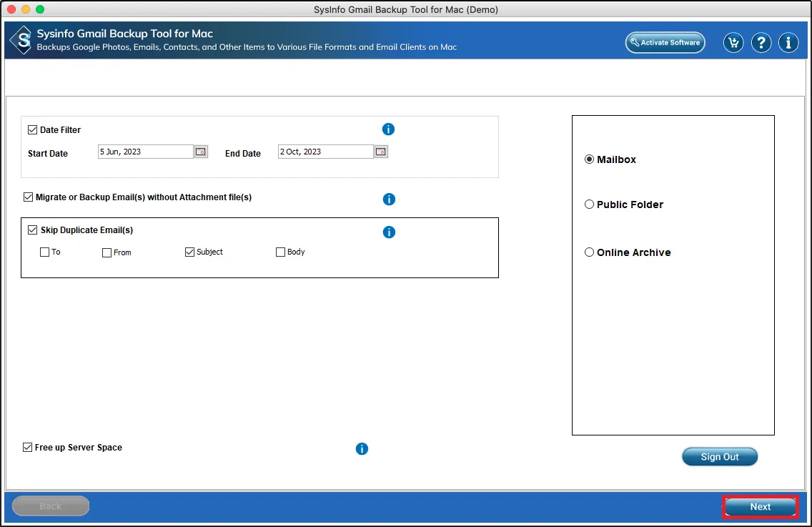Show info for Skip Duplicate Email(s)
Screen dimensions: 812x527
point(389,232)
